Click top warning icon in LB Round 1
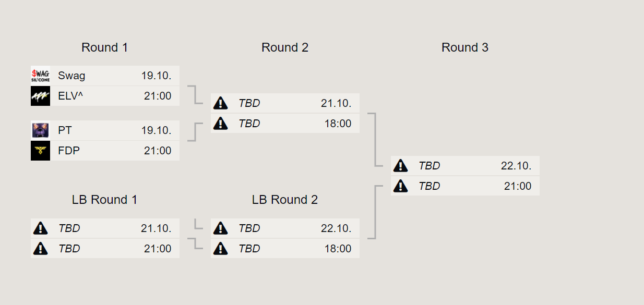 click(41, 228)
